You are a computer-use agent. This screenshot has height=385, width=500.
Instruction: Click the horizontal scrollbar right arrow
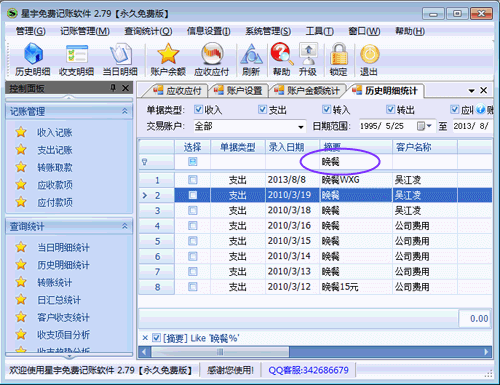486,352
